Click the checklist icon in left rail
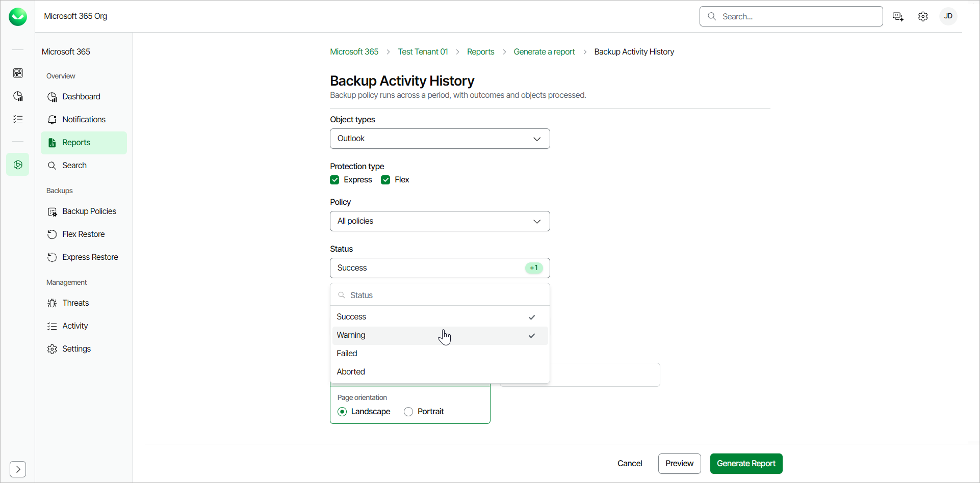Screen dimensions: 980x483 coord(18,119)
